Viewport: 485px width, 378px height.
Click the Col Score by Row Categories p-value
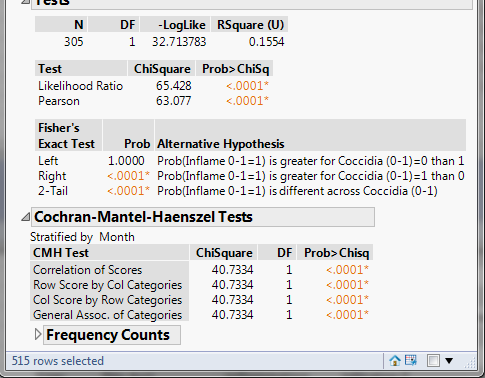pyautogui.click(x=347, y=300)
